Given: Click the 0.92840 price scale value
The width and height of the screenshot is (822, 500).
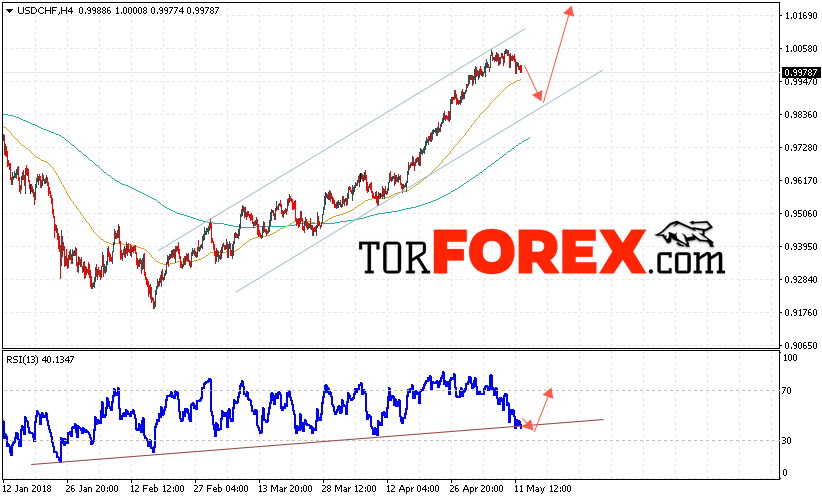Looking at the screenshot, I should 801,280.
